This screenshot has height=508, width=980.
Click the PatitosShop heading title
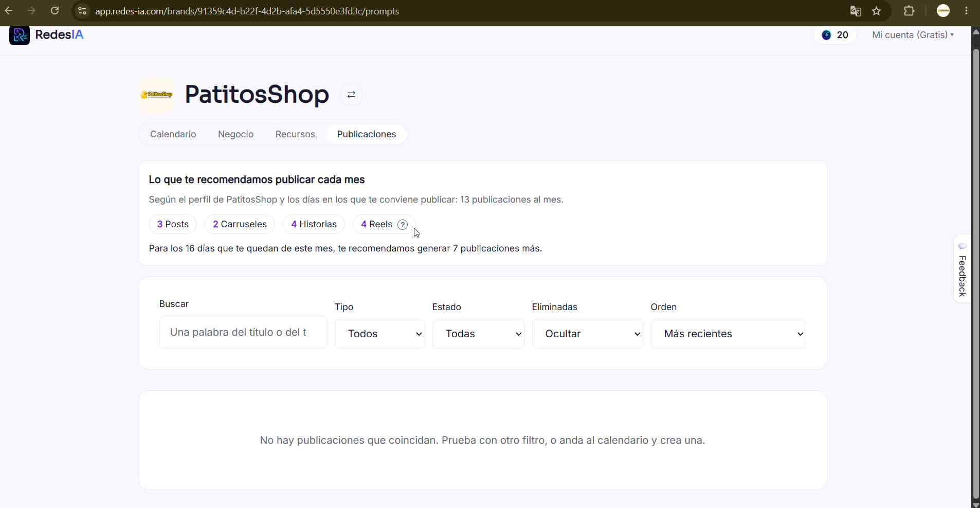pos(257,95)
